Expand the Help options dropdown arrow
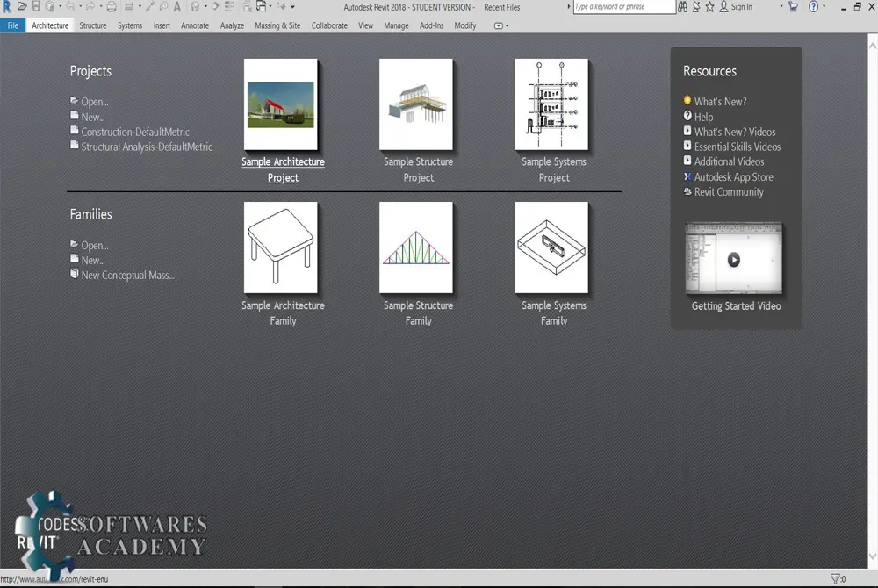Viewport: 878px width, 588px height. coord(824,6)
